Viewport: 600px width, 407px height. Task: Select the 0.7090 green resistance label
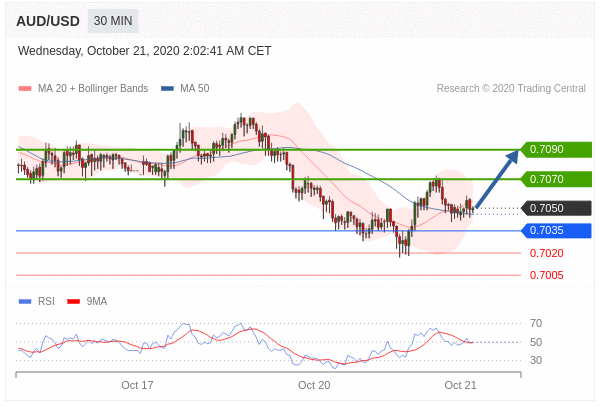click(556, 149)
